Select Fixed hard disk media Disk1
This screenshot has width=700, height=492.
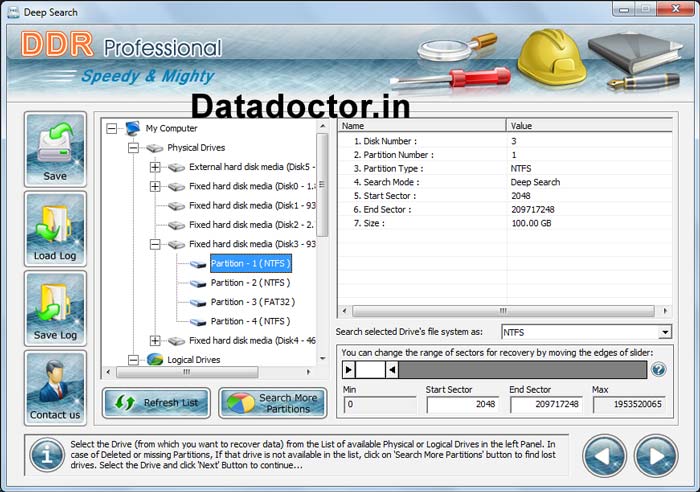point(252,205)
